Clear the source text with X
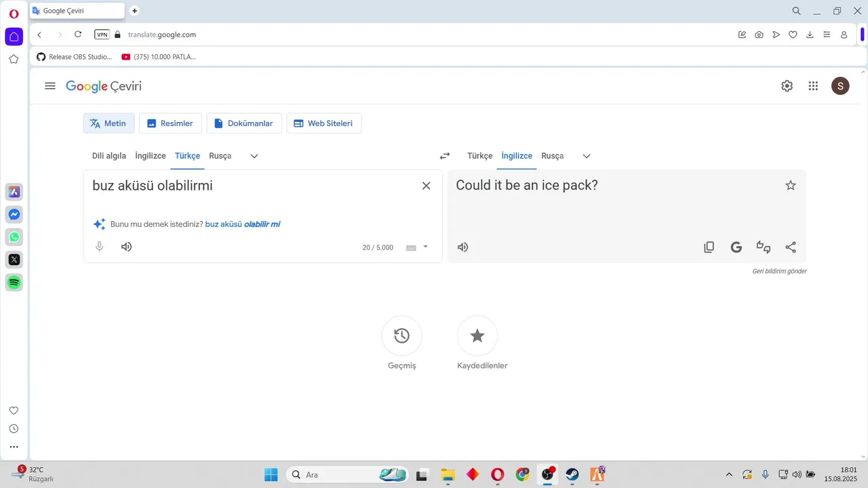This screenshot has width=868, height=488. [426, 186]
